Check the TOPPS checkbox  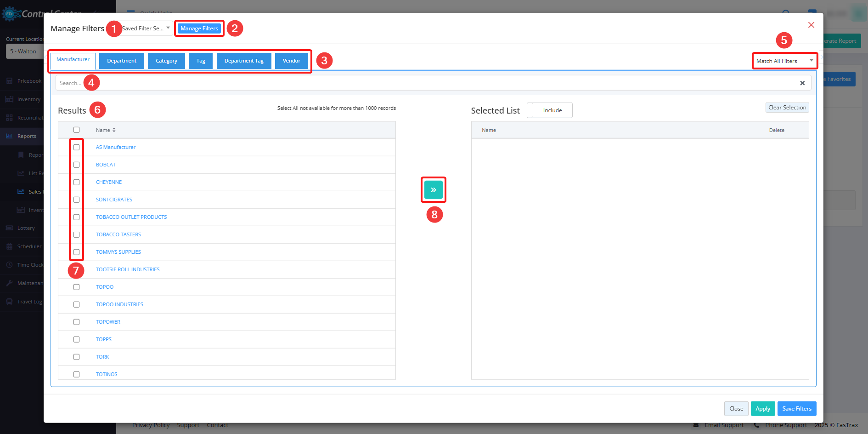[x=77, y=340]
